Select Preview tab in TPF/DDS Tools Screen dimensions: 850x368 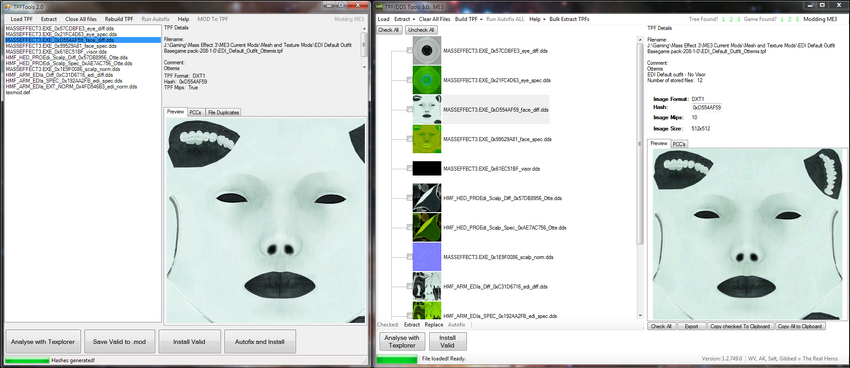point(659,144)
